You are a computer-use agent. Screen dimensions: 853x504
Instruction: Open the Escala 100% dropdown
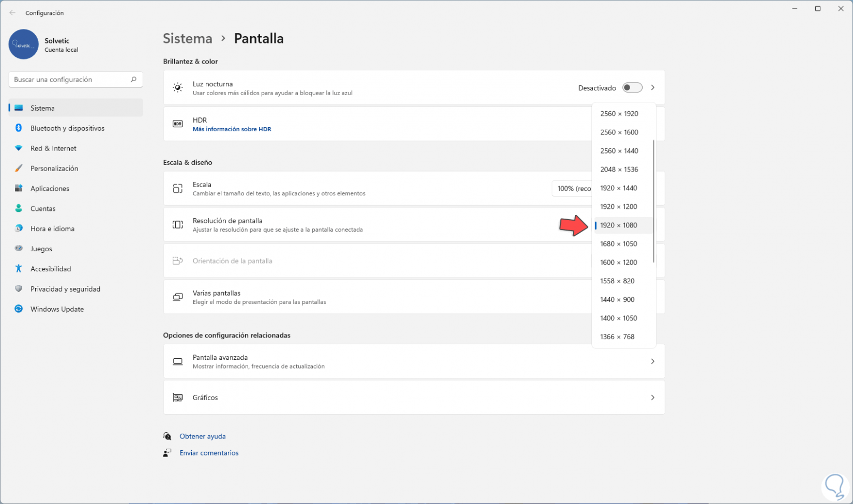(573, 189)
